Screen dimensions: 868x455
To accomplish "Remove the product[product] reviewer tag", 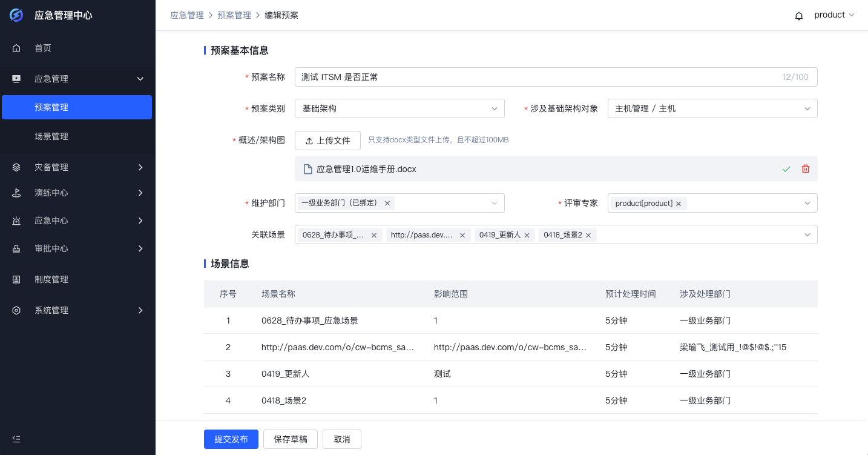I will point(679,203).
